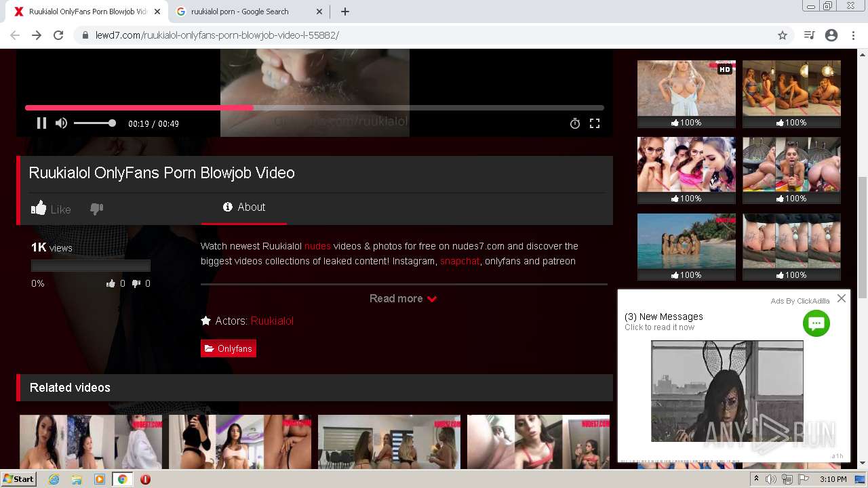Click the grayscale ad image in popup

coord(727,391)
